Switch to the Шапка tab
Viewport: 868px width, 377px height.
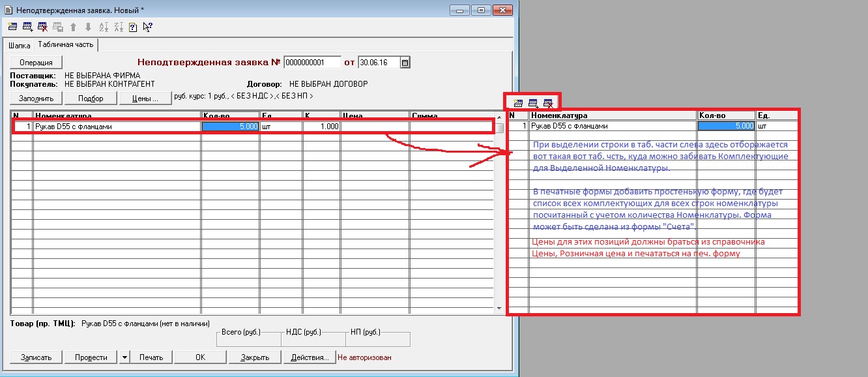[19, 45]
